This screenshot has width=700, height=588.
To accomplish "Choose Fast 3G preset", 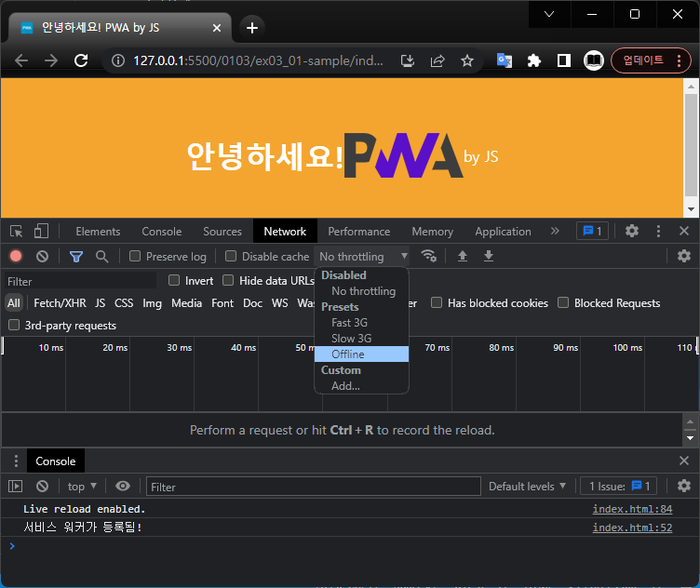I will coord(361,323).
